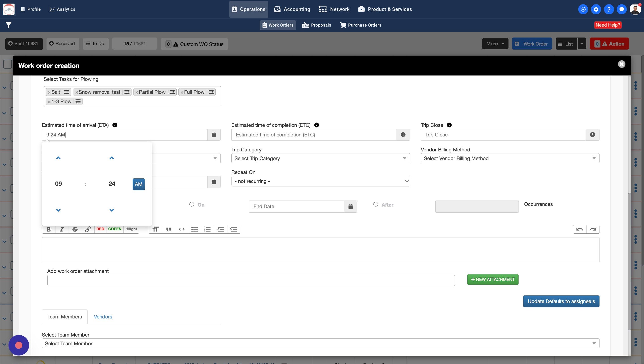Click the ETC clock icon

[x=403, y=135]
